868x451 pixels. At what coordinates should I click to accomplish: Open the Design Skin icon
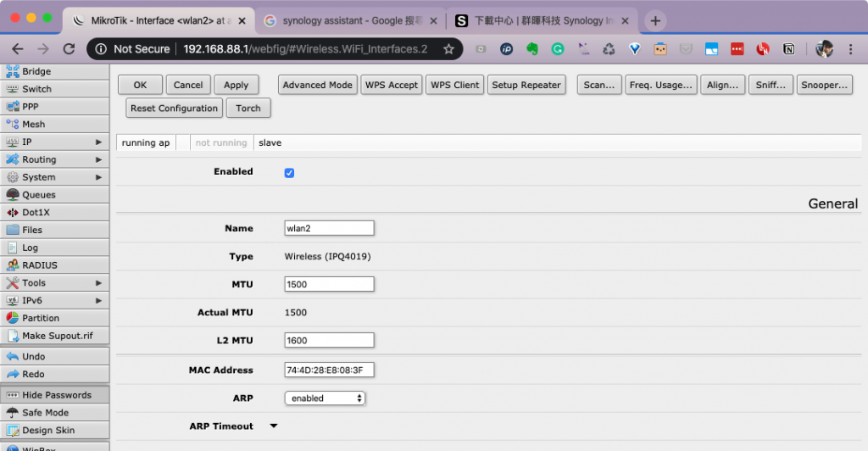12,430
